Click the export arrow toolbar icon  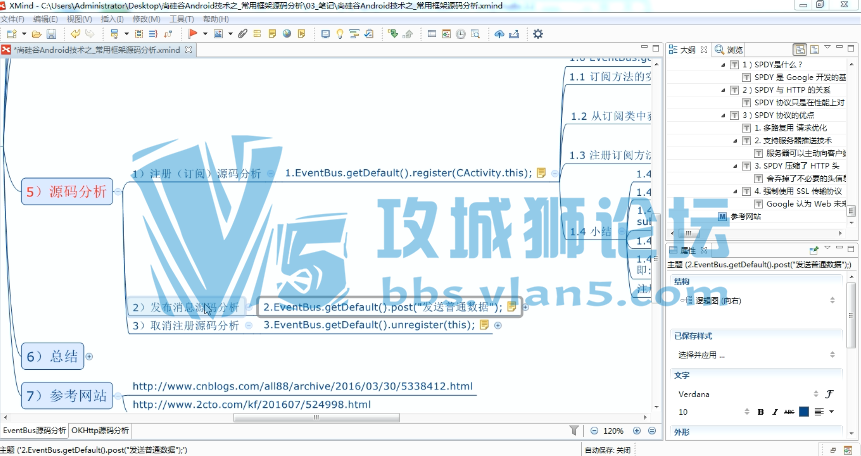point(514,34)
